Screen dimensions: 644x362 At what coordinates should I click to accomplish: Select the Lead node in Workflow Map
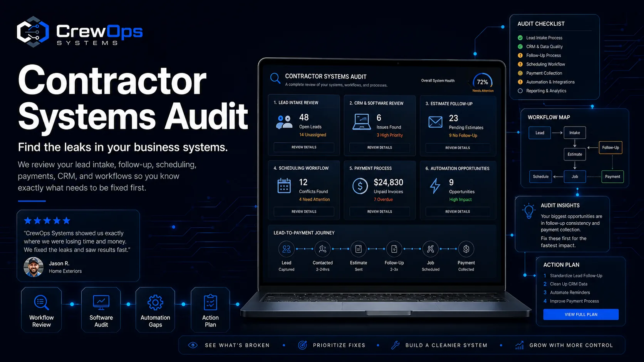tap(540, 133)
